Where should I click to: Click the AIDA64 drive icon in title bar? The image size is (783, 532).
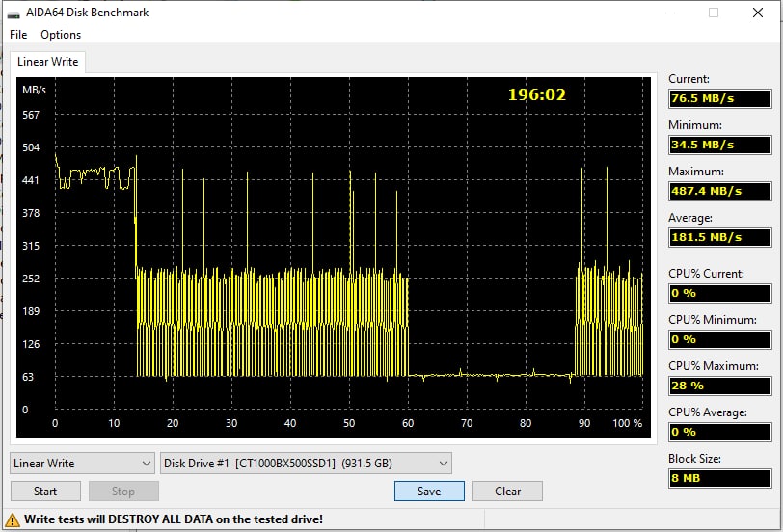click(x=13, y=13)
